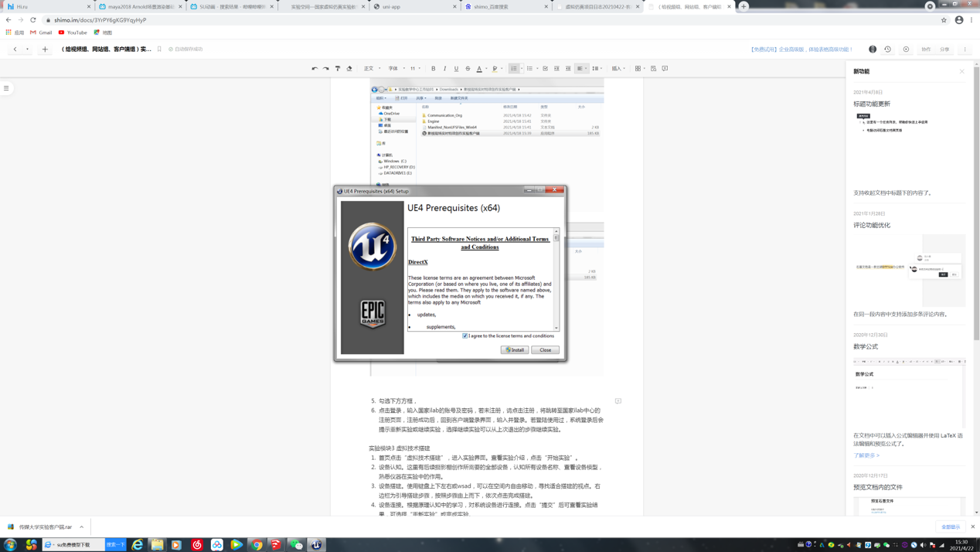Bookmark the document with the title's bookmark icon
Viewport: 980px width, 552px height.
(x=160, y=49)
